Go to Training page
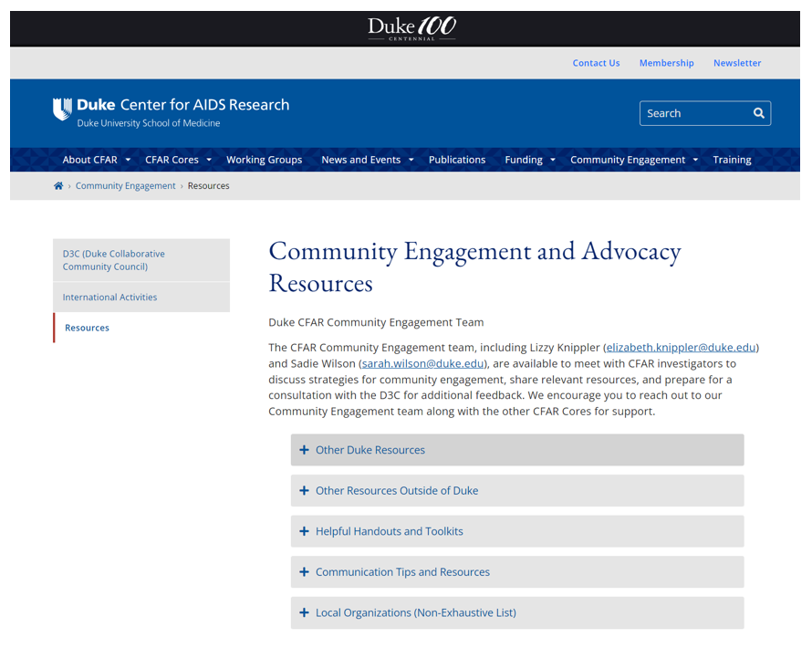The width and height of the screenshot is (812, 648). tap(732, 160)
